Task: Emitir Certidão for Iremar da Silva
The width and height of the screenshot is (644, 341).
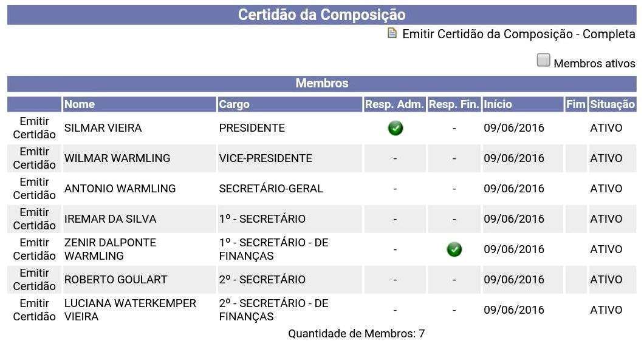Action: [x=35, y=219]
